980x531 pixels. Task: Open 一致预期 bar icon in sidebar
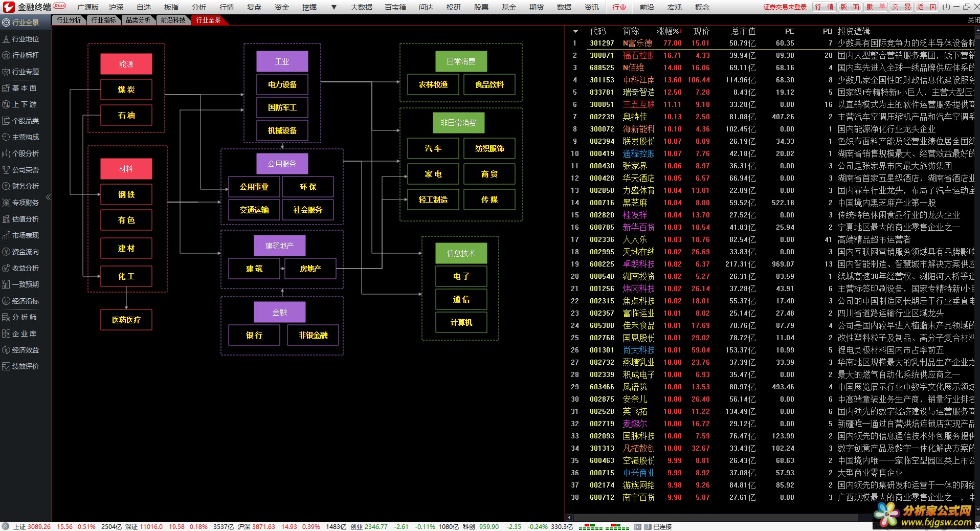pyautogui.click(x=6, y=284)
